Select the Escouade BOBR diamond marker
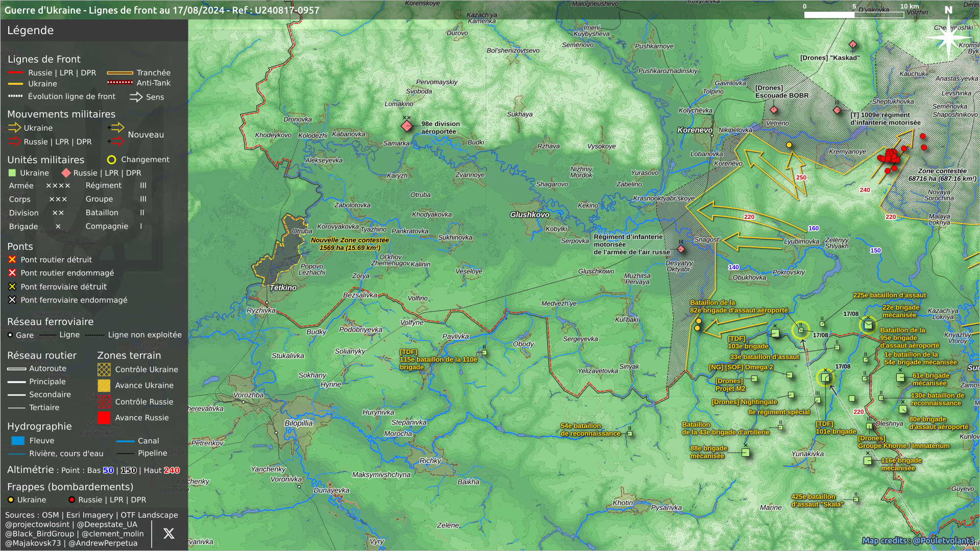The image size is (980, 551). (773, 110)
